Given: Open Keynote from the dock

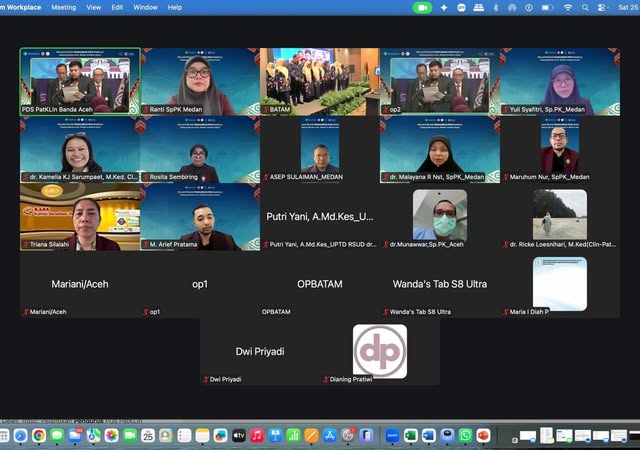Looking at the screenshot, I should [x=275, y=436].
